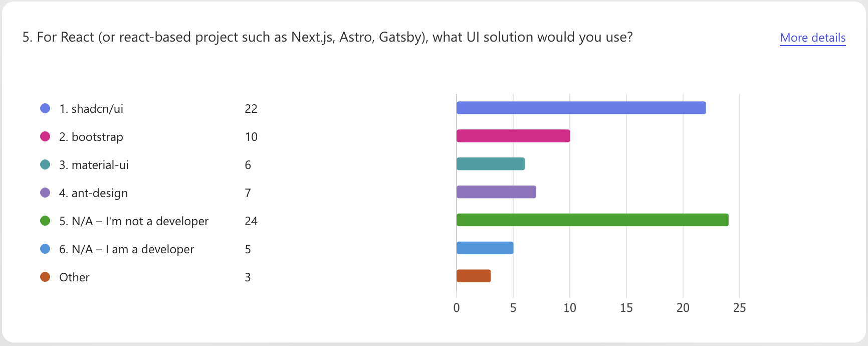Click the '1. shadcn/ui' legend label
Viewport: 868px width, 346px height.
click(91, 109)
